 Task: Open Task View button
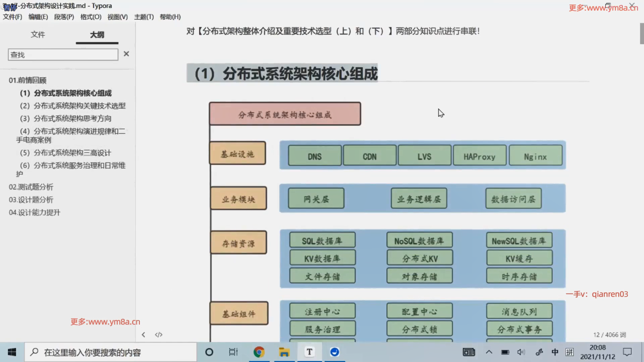coord(233,352)
